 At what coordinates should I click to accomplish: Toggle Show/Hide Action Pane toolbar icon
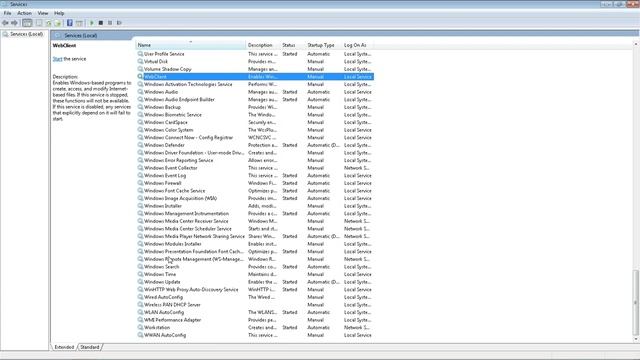(79, 23)
